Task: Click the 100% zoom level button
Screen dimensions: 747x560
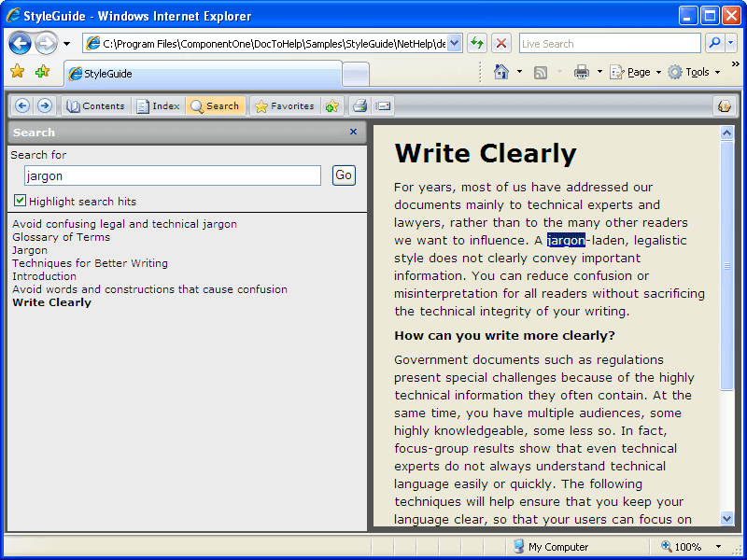Action: tap(682, 547)
